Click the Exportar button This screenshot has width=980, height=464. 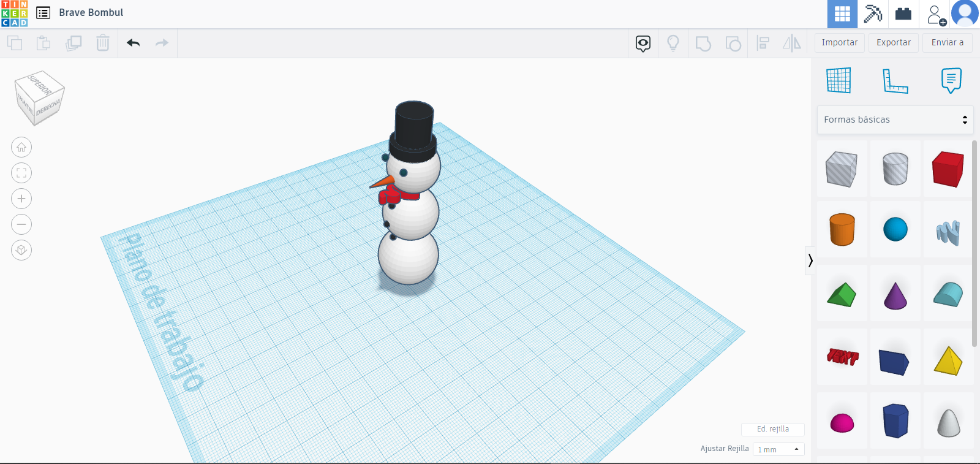click(x=894, y=43)
